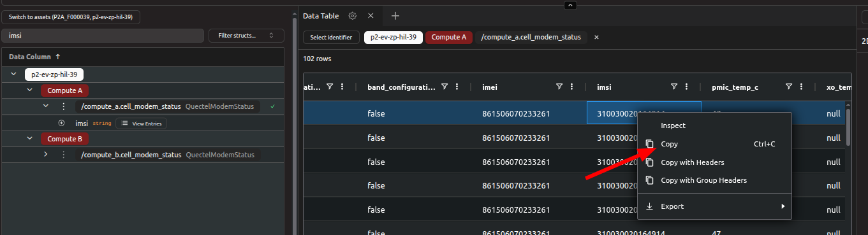Click Select identifier button
This screenshot has height=235, width=868.
[331, 37]
